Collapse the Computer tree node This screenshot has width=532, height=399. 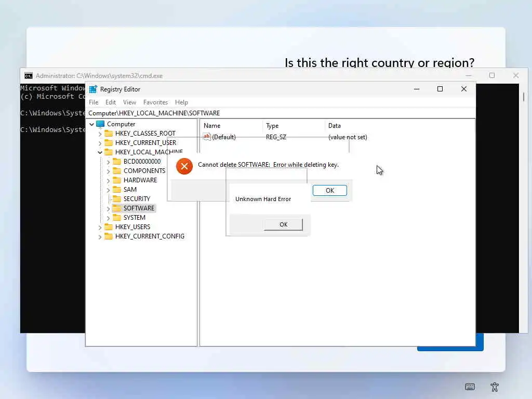[91, 124]
